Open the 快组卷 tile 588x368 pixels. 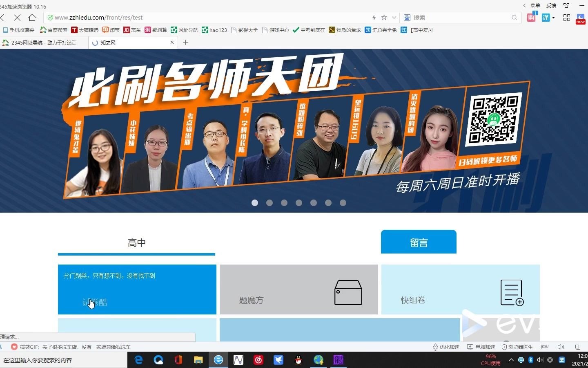(x=461, y=289)
